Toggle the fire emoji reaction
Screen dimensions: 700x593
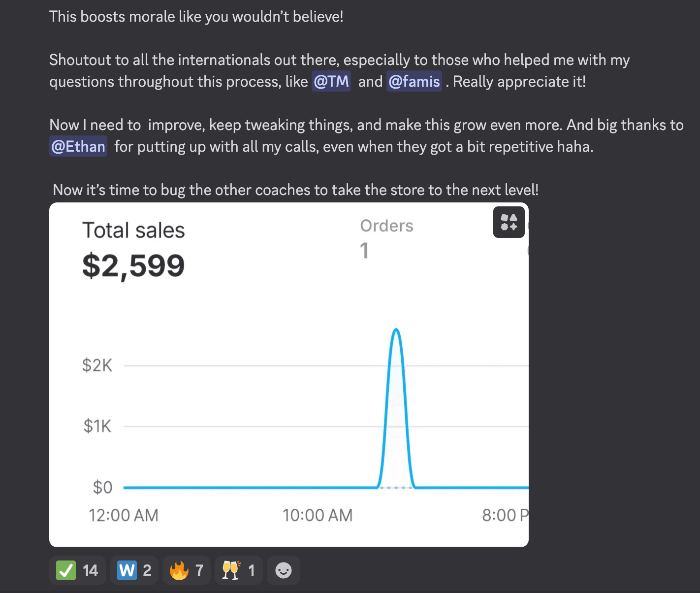[x=186, y=570]
